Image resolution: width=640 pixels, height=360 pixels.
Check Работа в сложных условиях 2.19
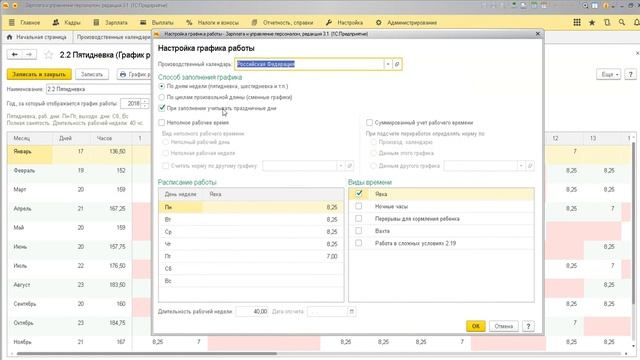point(358,243)
